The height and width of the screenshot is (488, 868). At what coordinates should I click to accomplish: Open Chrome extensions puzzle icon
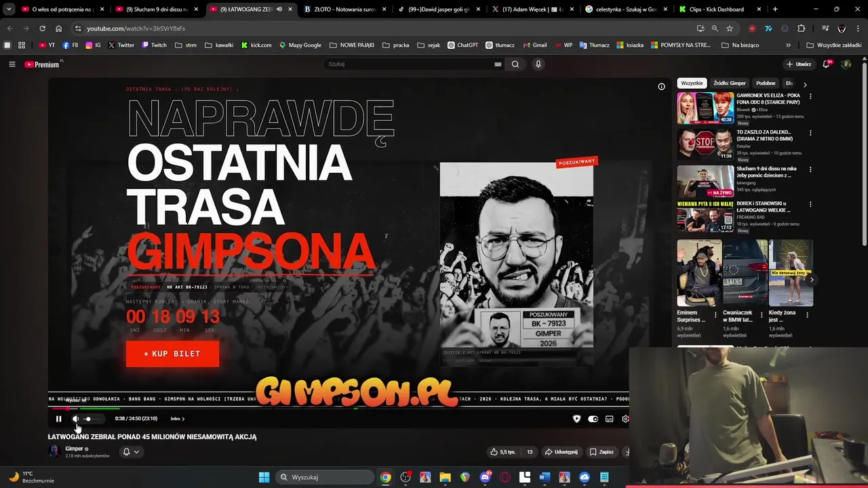click(801, 28)
